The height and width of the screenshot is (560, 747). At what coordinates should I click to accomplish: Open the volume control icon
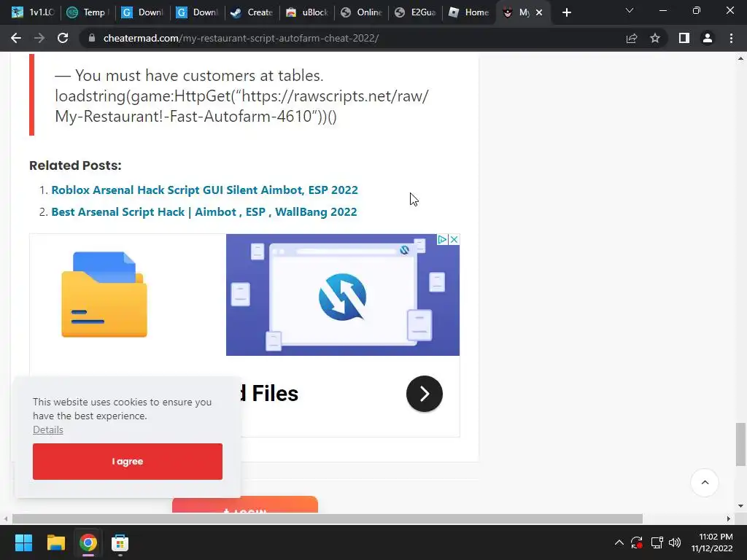pos(675,542)
